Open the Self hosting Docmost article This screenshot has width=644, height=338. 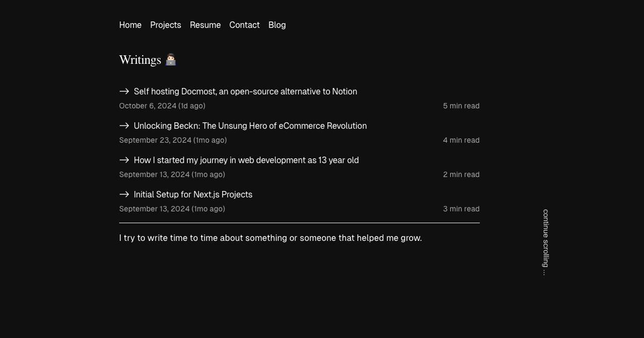pos(245,92)
